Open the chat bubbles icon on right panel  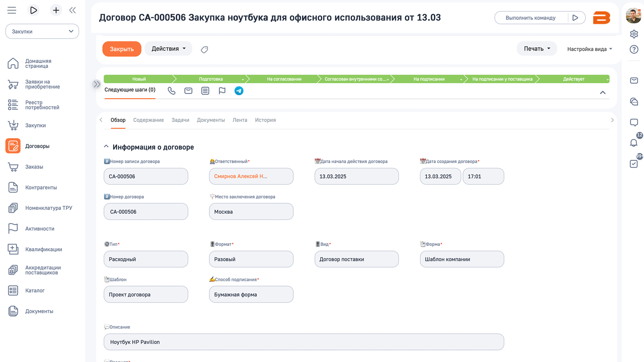[634, 102]
